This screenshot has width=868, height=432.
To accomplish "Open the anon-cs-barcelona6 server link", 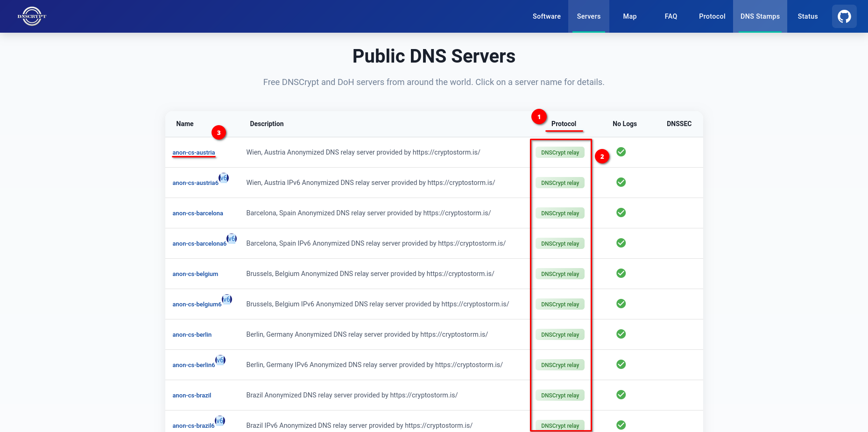I will pos(199,244).
